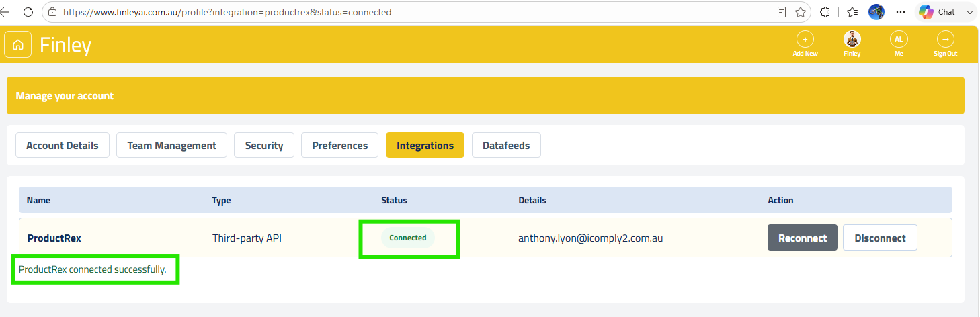Click the Name column header
The height and width of the screenshot is (317, 980).
click(38, 200)
